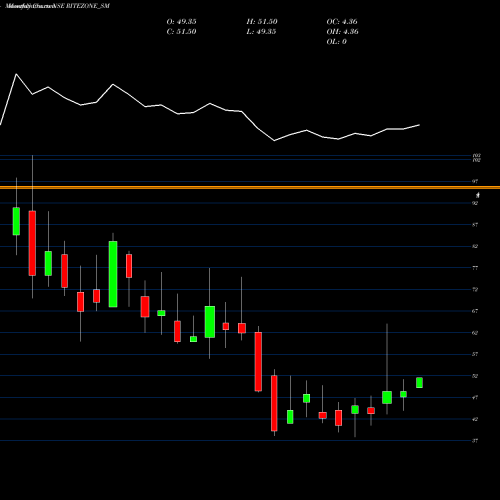Click the 37 price axis label
This screenshot has height=500, width=500.
coord(475,441)
